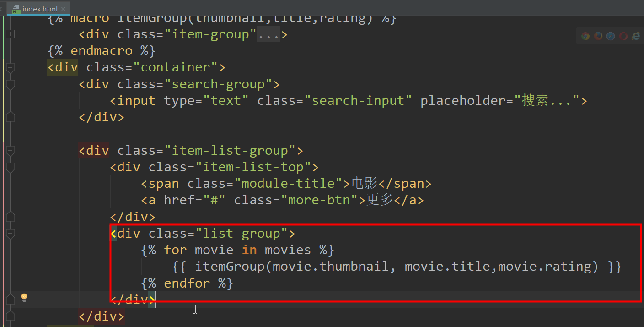
Task: Click the "module-title" class value
Action: click(x=292, y=184)
